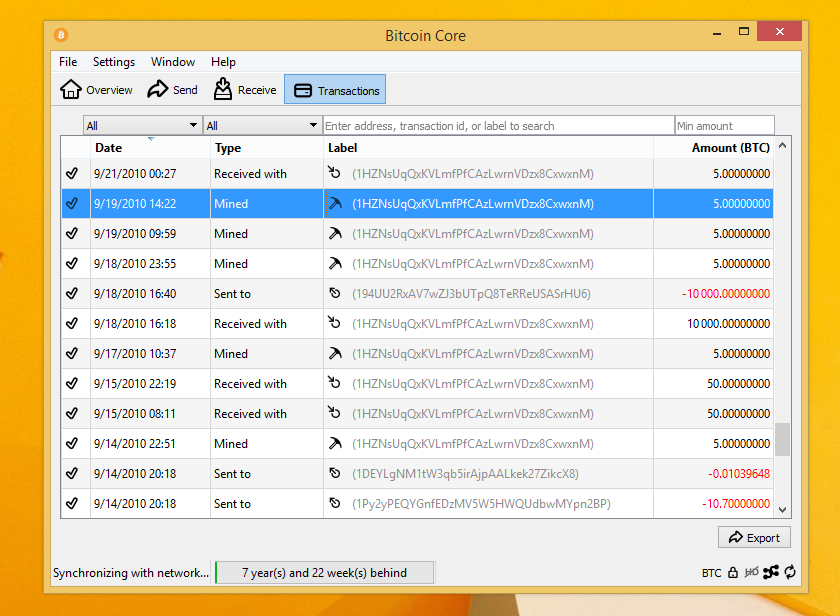Screen dimensions: 840x616
Task: Click sent icon in 9/18/2010 16:40 row
Action: click(335, 293)
